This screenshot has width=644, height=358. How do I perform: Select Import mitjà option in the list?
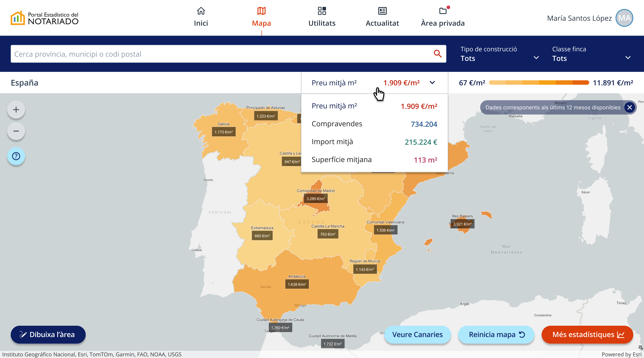click(374, 142)
